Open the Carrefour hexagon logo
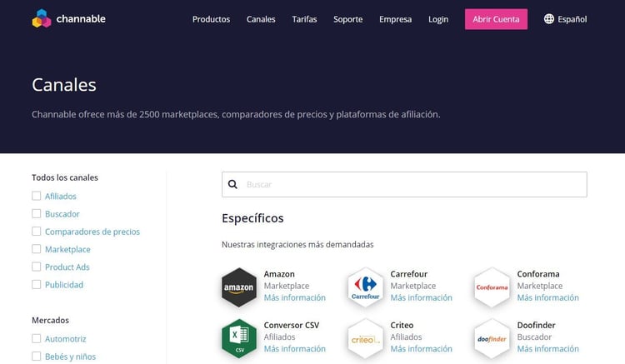625x364 pixels. point(365,287)
